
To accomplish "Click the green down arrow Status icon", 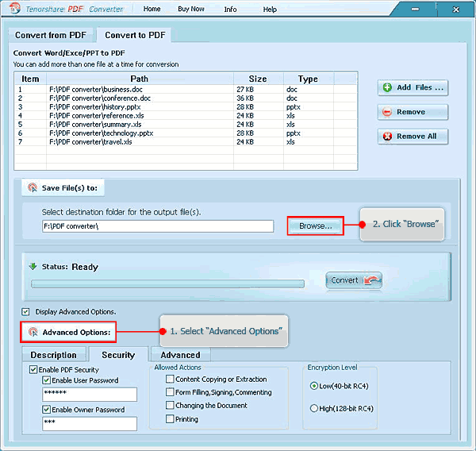I will (x=33, y=267).
